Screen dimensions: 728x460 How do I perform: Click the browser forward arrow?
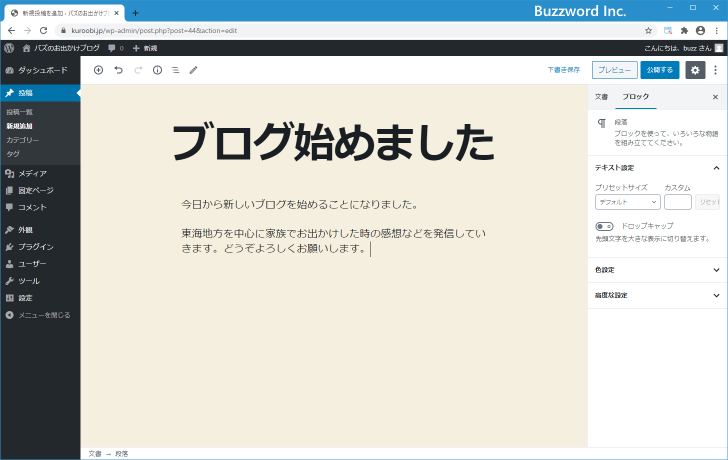pyautogui.click(x=27, y=31)
